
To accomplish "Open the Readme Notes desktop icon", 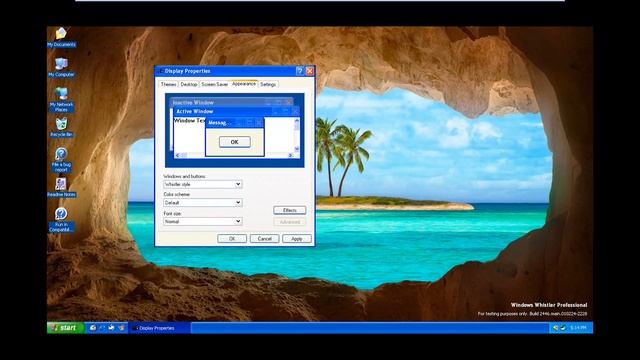I will pos(61,187).
